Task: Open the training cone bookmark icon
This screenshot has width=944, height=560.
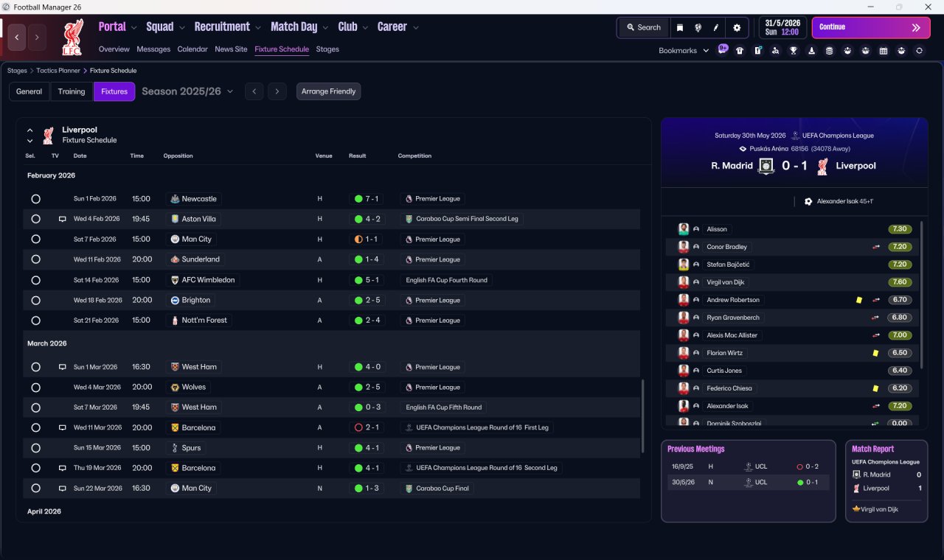Action: coord(812,51)
